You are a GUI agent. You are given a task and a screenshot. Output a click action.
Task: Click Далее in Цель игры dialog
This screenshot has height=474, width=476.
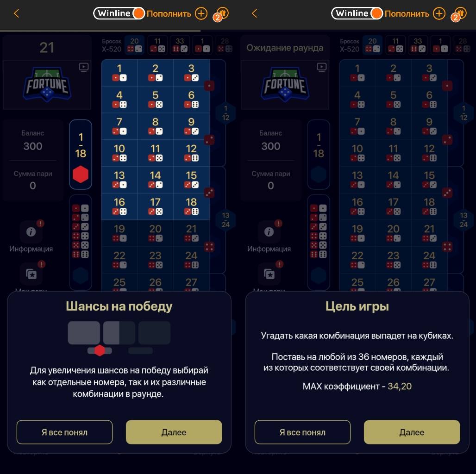click(x=412, y=432)
